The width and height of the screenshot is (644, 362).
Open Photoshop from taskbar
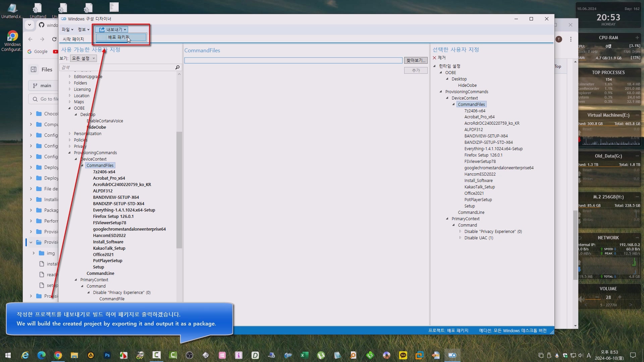pos(107,355)
